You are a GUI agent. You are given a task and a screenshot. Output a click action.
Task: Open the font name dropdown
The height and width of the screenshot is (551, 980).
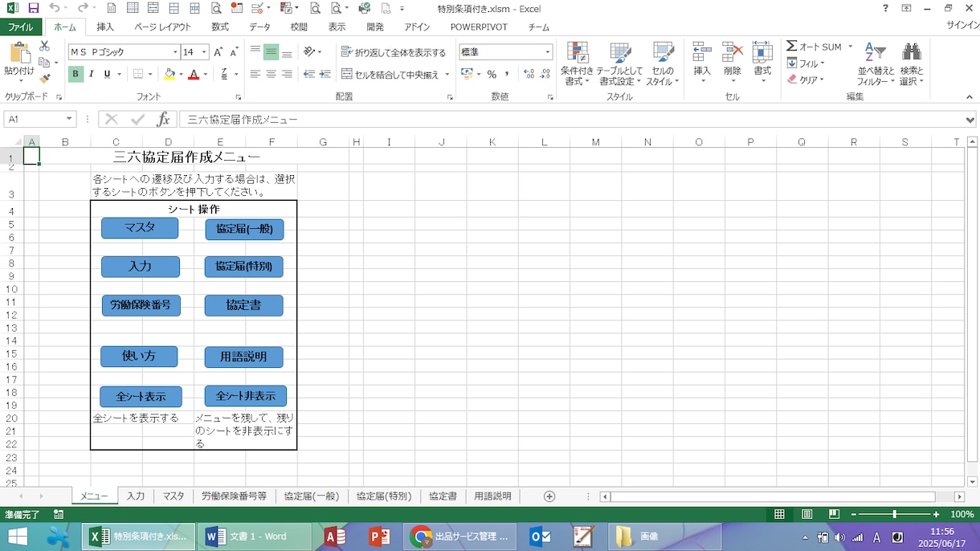[175, 52]
